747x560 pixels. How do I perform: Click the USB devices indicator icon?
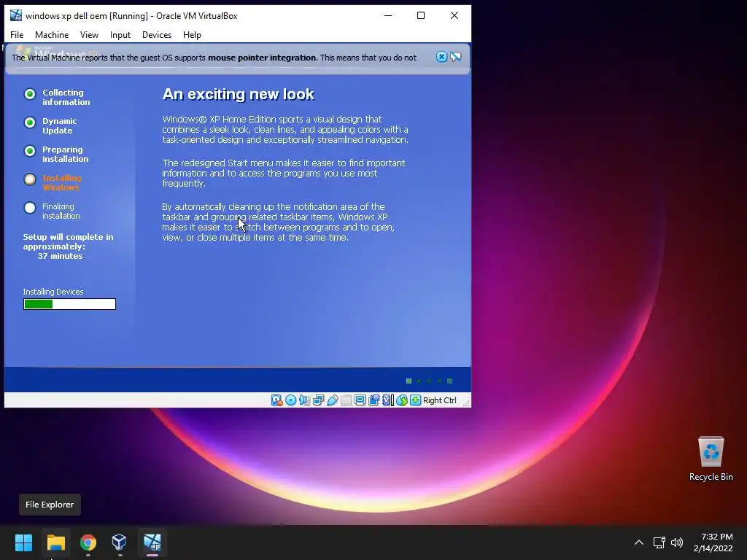(x=333, y=400)
